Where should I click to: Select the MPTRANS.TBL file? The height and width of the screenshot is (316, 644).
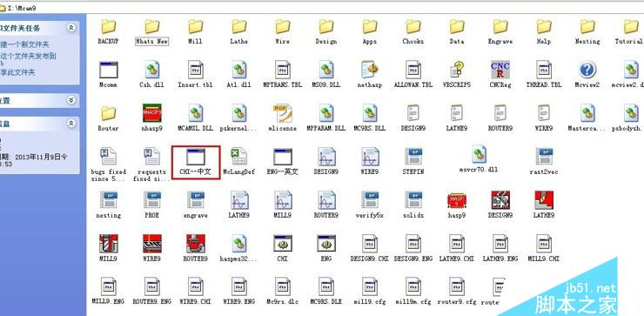tap(283, 70)
